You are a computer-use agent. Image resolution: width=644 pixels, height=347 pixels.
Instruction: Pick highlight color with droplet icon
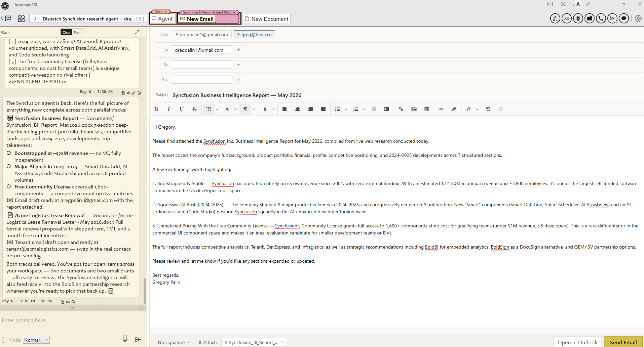coord(265,109)
